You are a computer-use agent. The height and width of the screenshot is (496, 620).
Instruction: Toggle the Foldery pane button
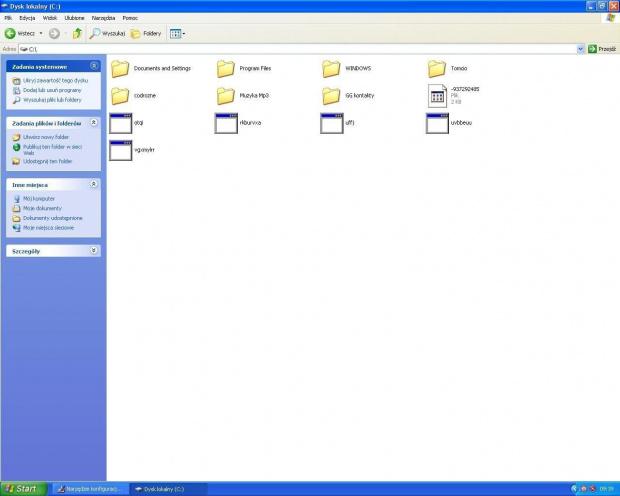point(145,33)
